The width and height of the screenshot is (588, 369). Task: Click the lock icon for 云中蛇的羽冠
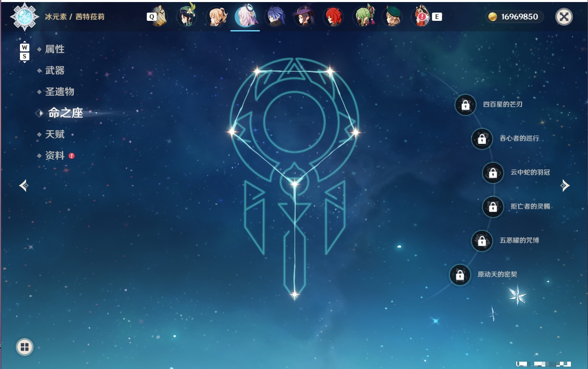(493, 172)
